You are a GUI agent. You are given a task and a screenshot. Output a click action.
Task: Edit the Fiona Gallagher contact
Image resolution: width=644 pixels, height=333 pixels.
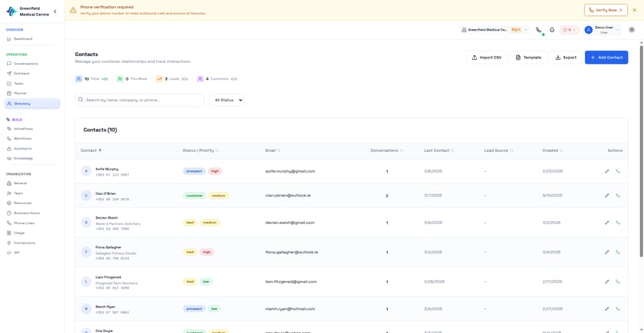(607, 252)
